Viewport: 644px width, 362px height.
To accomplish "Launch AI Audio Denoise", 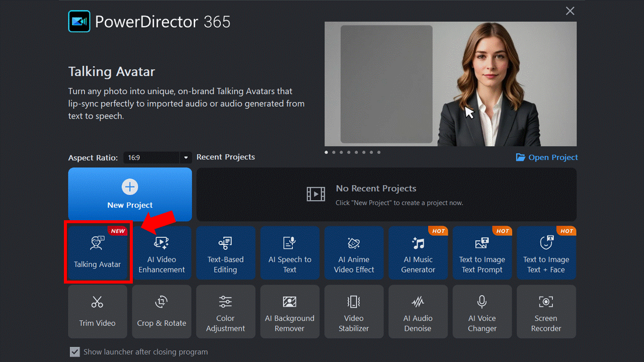I will pos(418,312).
